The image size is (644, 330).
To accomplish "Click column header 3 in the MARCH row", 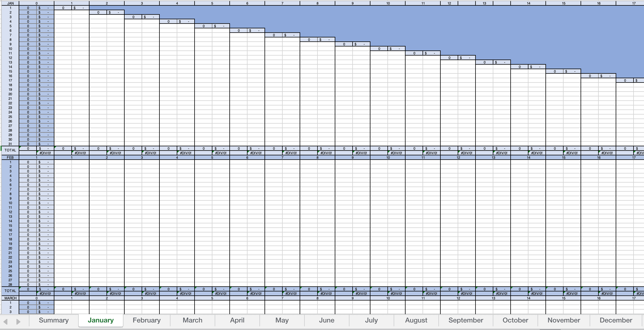I will [x=142, y=298].
